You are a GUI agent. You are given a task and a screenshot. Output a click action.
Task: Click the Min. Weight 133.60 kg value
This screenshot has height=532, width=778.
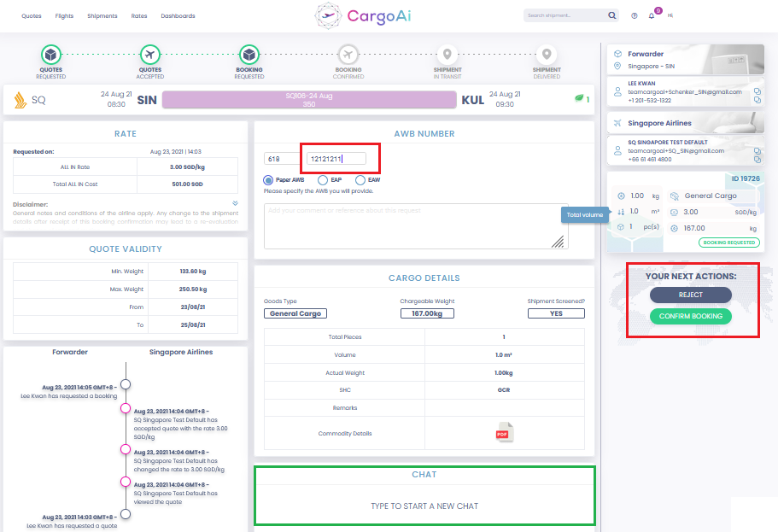click(192, 271)
